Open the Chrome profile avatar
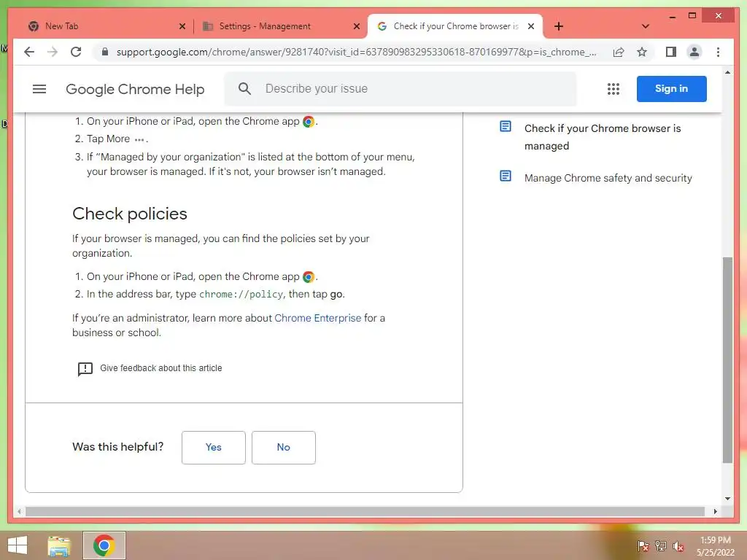747x560 pixels. tap(694, 52)
